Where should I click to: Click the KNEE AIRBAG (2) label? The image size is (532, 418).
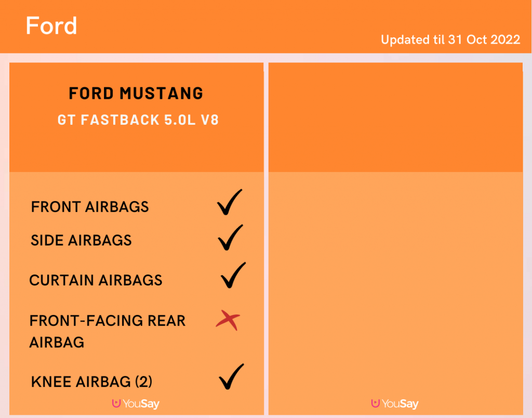[91, 382]
